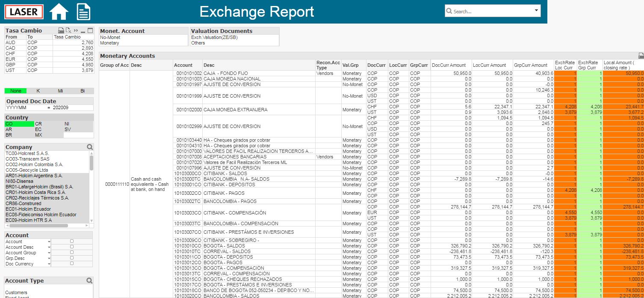Tick the Account Group checkbox
The width and height of the screenshot is (644, 298).
tap(72, 253)
